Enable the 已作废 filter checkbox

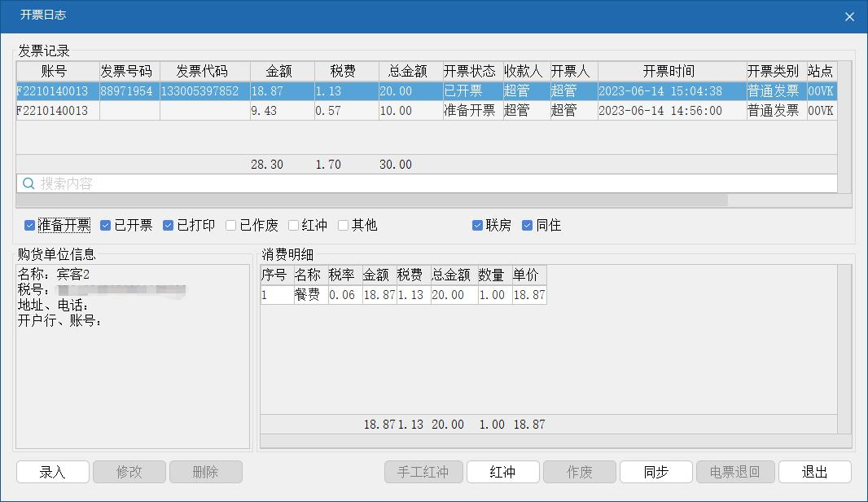230,225
